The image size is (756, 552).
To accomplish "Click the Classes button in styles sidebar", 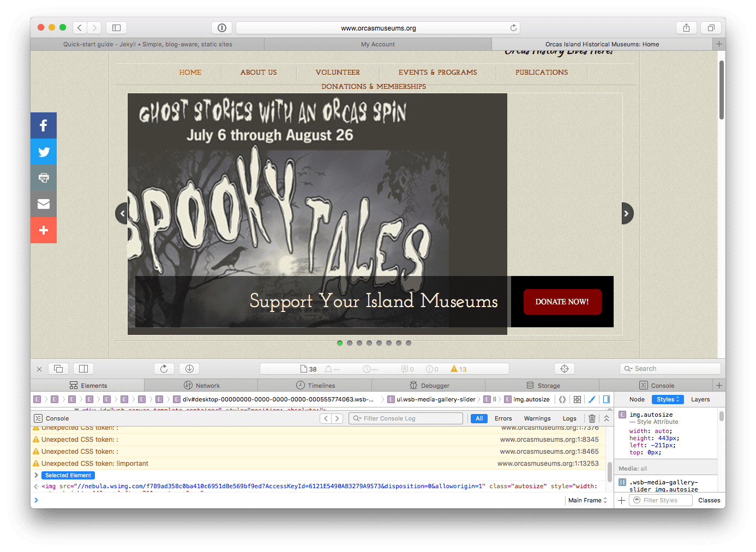I will (709, 500).
